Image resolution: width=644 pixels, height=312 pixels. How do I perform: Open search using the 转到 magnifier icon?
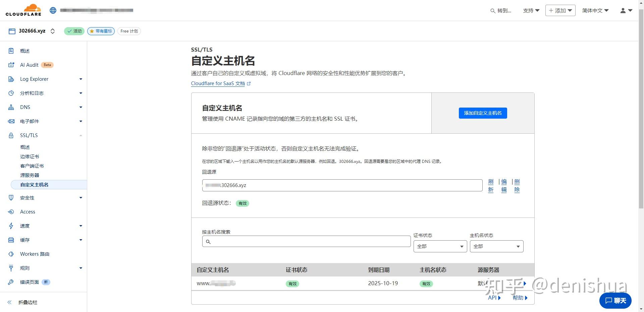tap(492, 10)
